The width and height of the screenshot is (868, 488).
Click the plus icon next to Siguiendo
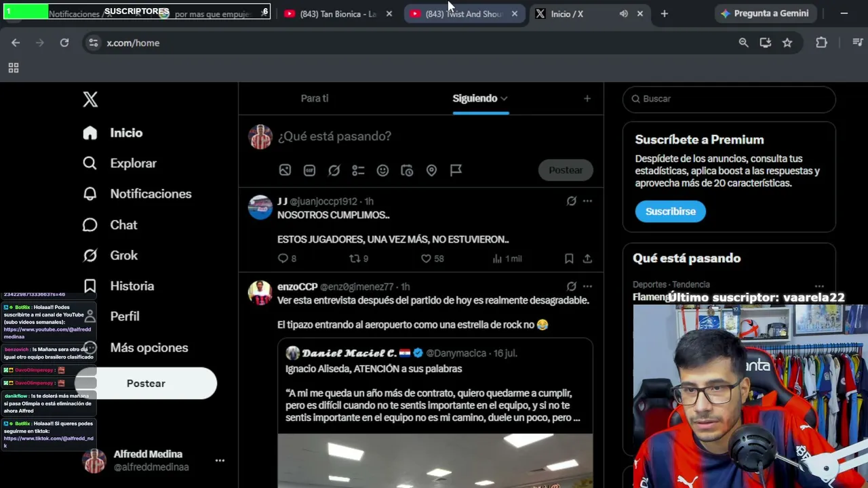coord(587,98)
